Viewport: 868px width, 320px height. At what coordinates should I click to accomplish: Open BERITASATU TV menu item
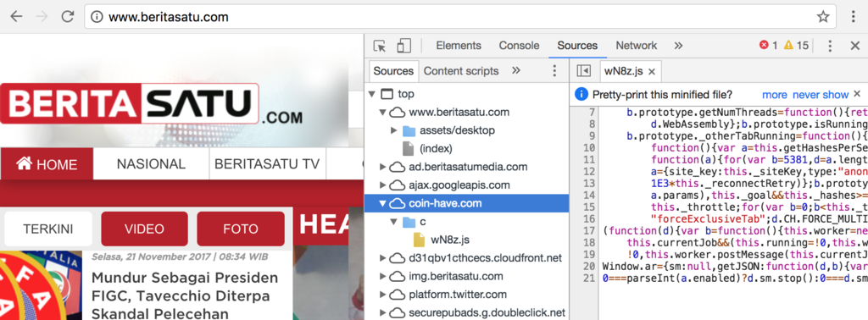pos(267,163)
